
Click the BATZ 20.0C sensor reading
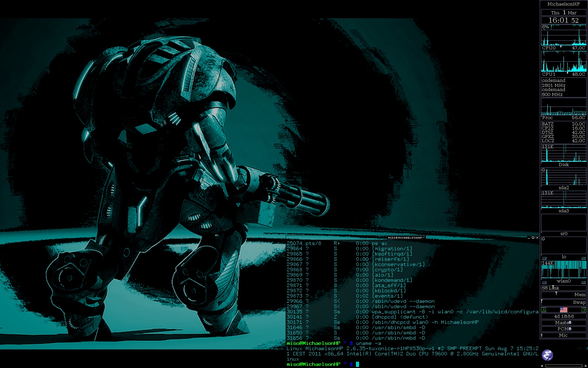point(563,124)
